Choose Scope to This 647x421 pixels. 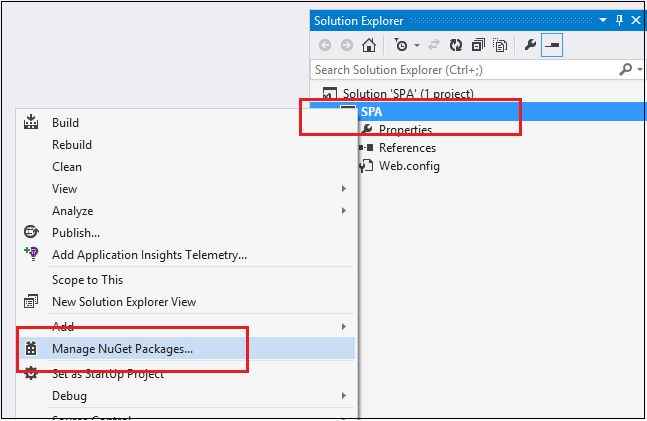coord(87,280)
